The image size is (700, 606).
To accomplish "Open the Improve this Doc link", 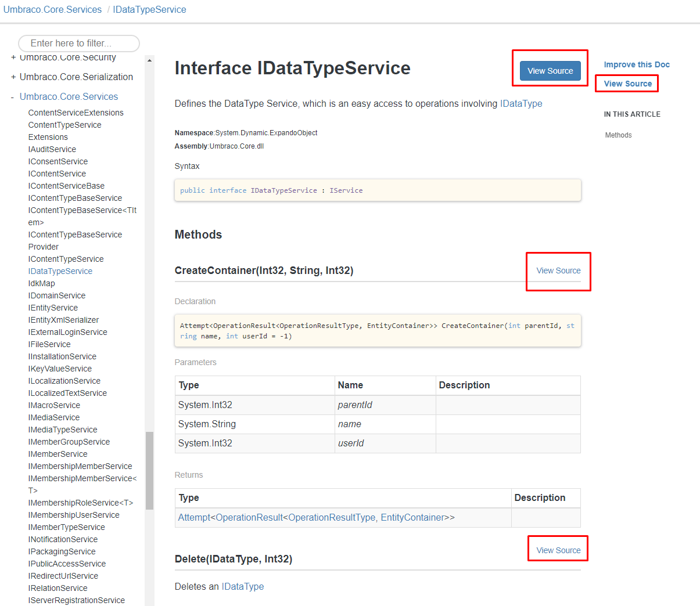I will pyautogui.click(x=637, y=64).
